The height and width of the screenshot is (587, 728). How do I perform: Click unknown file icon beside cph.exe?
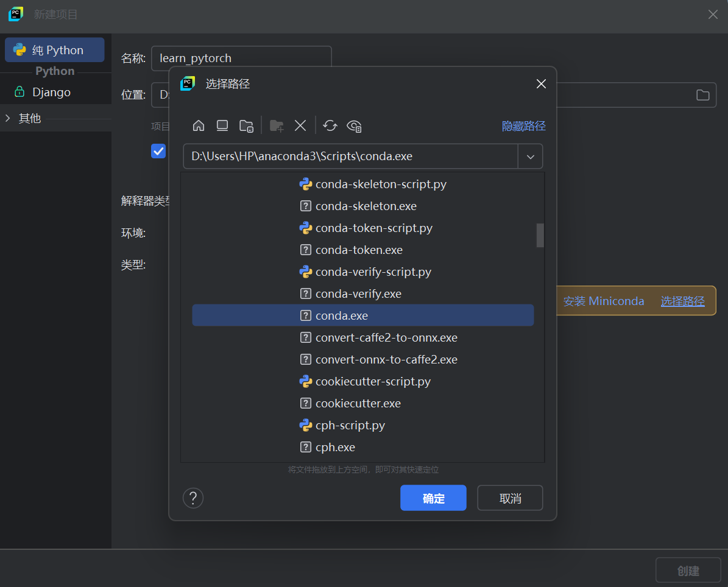click(305, 448)
